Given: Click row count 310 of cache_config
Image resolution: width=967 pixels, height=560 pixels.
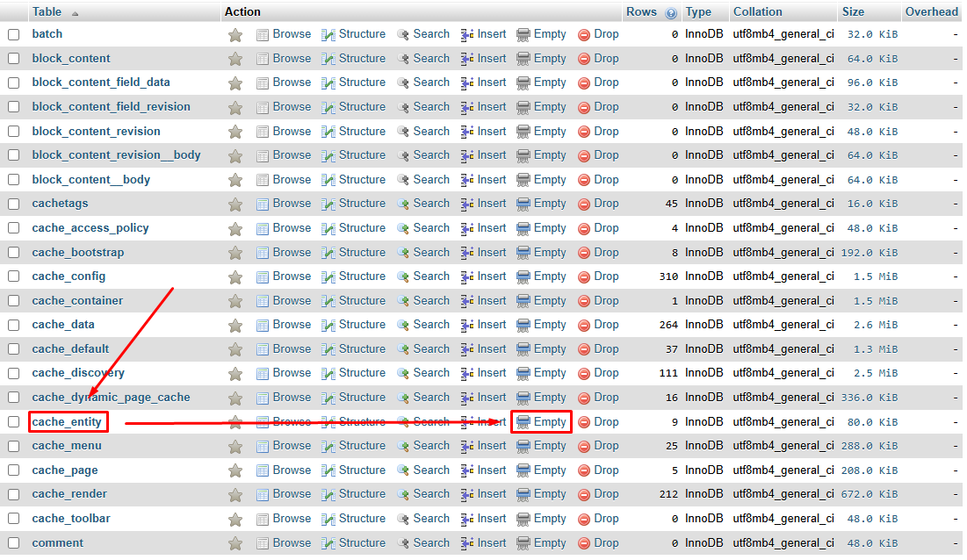Looking at the screenshot, I should coord(668,277).
